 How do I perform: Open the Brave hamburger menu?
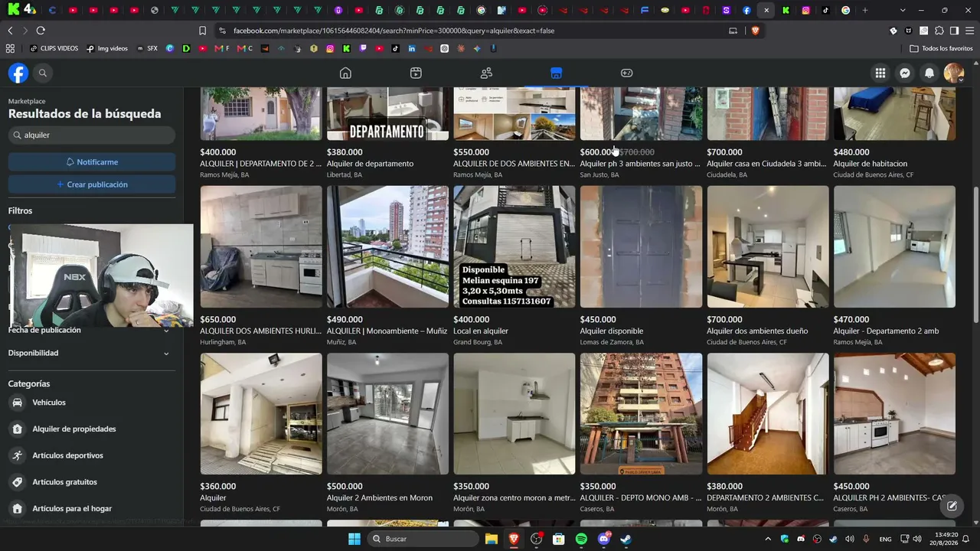[x=969, y=31]
